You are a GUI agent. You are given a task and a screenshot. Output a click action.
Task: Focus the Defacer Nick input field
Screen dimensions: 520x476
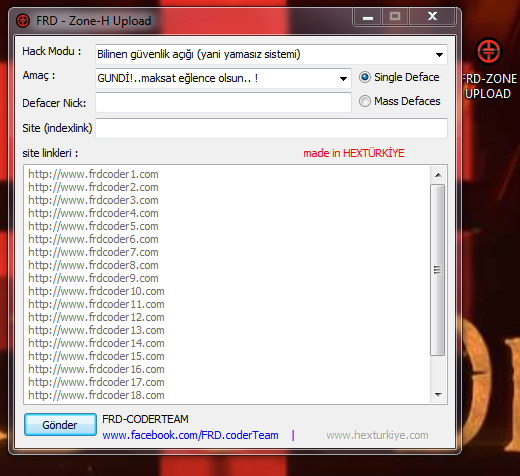pyautogui.click(x=223, y=103)
